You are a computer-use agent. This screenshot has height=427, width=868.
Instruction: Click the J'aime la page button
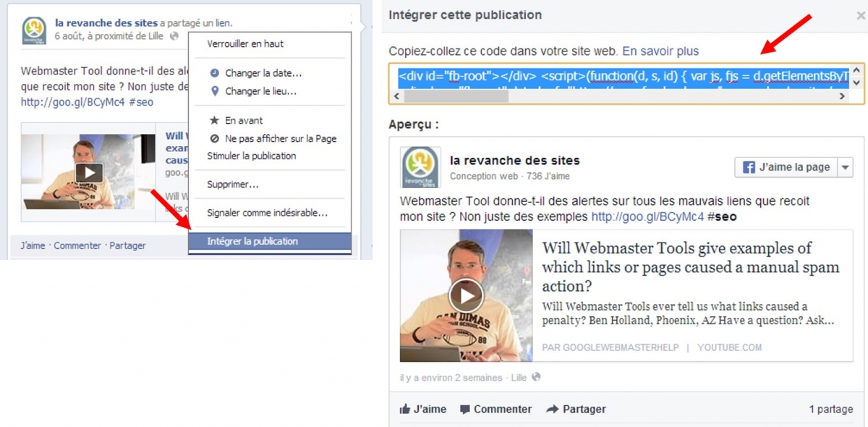click(786, 167)
